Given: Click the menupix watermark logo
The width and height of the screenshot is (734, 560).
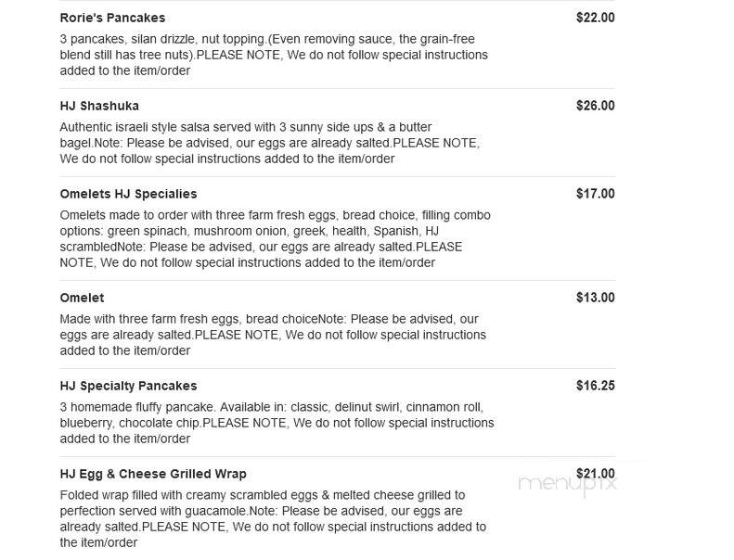Looking at the screenshot, I should coord(567,483).
